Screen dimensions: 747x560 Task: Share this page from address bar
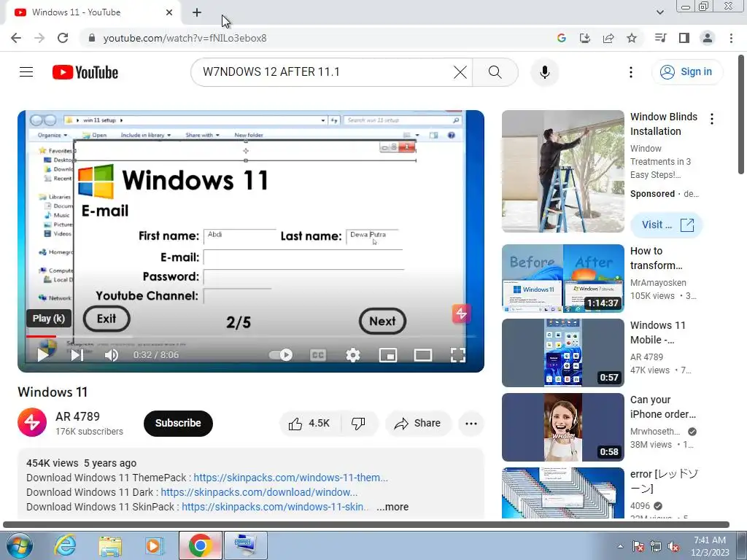point(608,38)
